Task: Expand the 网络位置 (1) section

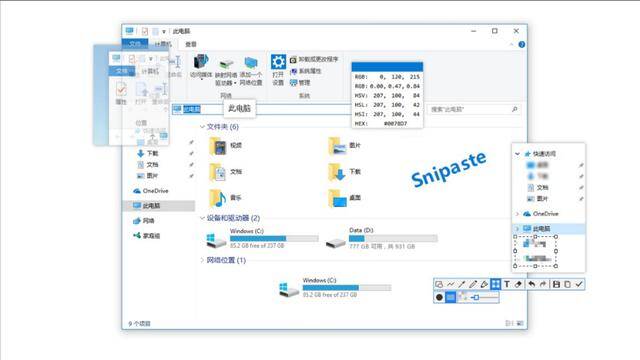Action: (x=202, y=260)
